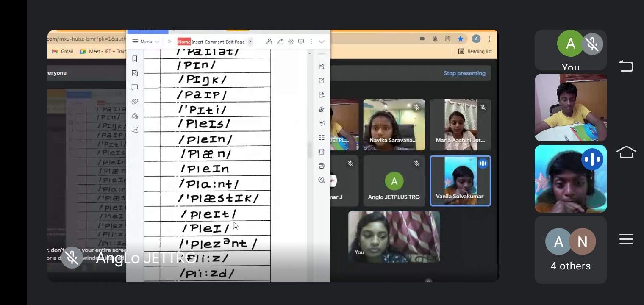Open the Reading list
644x305 pixels.
475,51
